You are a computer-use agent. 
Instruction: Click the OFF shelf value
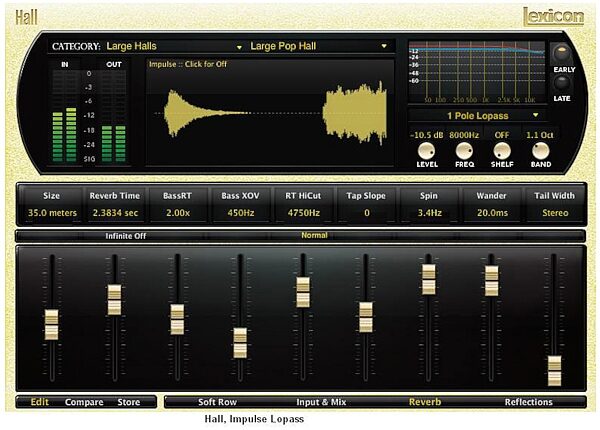502,135
